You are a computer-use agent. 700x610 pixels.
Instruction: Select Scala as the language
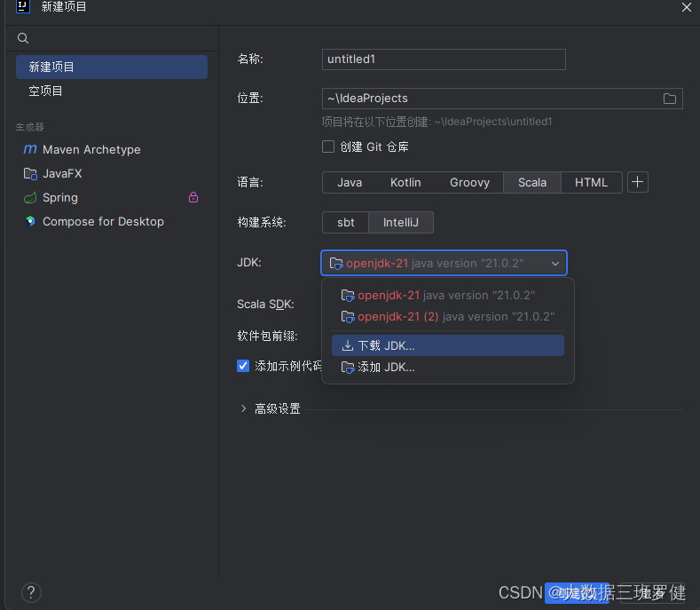(x=532, y=182)
